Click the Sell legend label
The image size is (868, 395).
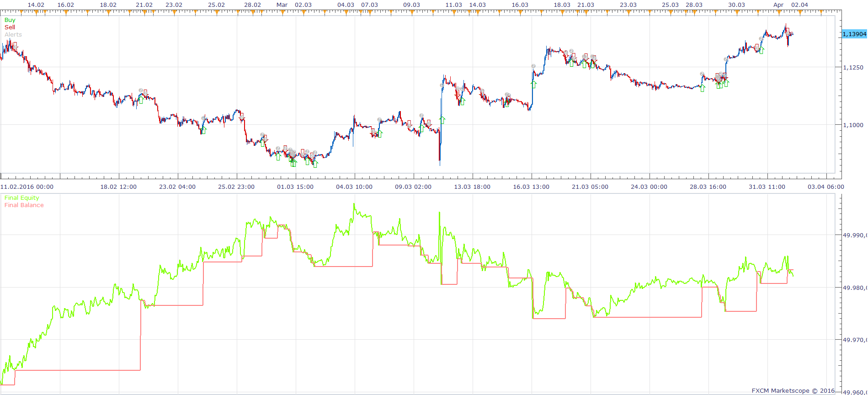tap(10, 27)
